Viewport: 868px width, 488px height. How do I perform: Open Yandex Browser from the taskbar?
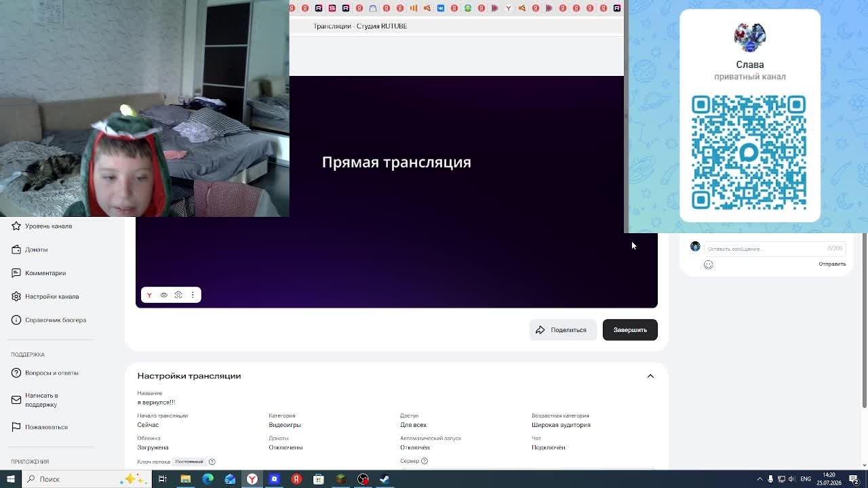[252, 479]
